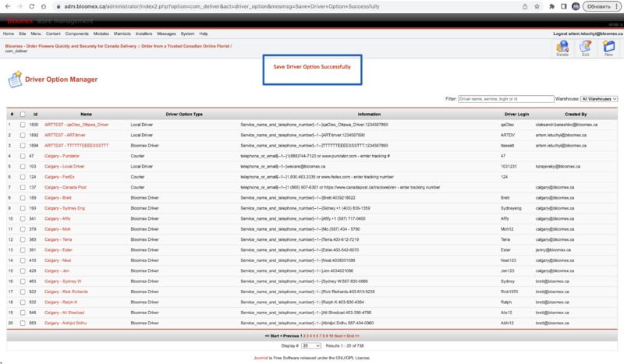The height and width of the screenshot is (364, 624).
Task: Reload the page with refresh icon
Action: pyautogui.click(x=31, y=6)
